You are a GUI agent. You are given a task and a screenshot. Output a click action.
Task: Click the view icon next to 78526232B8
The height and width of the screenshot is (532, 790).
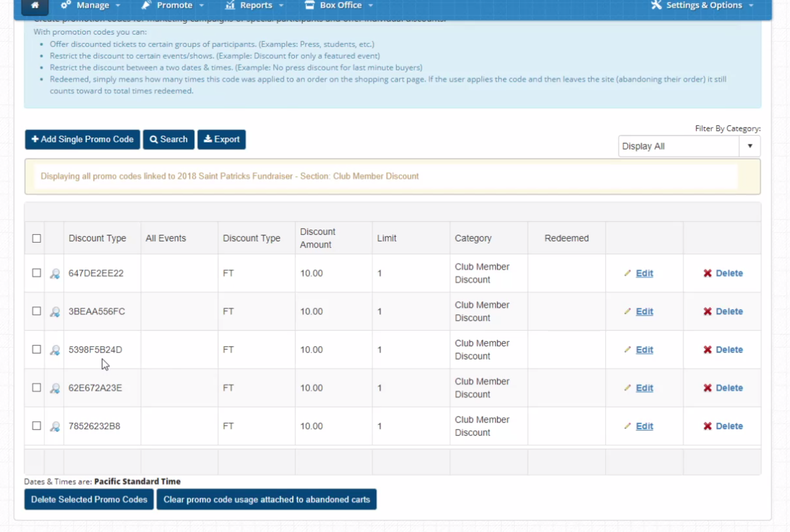pyautogui.click(x=55, y=426)
